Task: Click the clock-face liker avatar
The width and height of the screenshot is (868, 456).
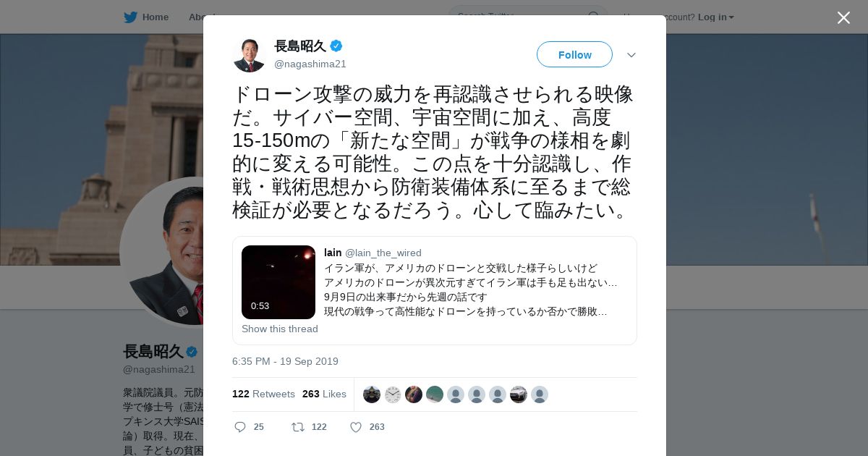Action: [393, 394]
